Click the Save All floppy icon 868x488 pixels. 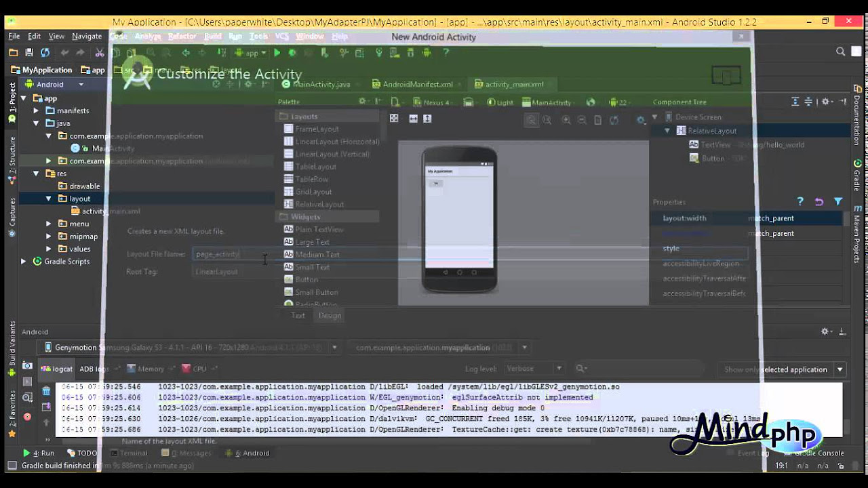29,52
